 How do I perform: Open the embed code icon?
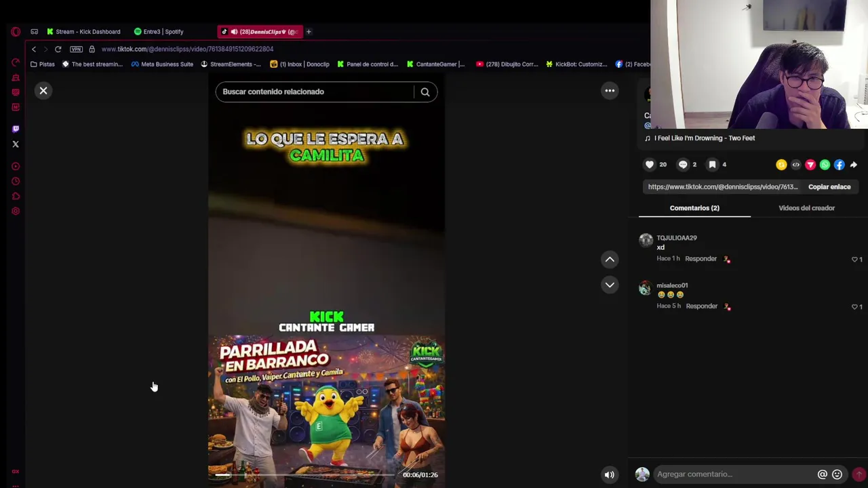pyautogui.click(x=796, y=165)
